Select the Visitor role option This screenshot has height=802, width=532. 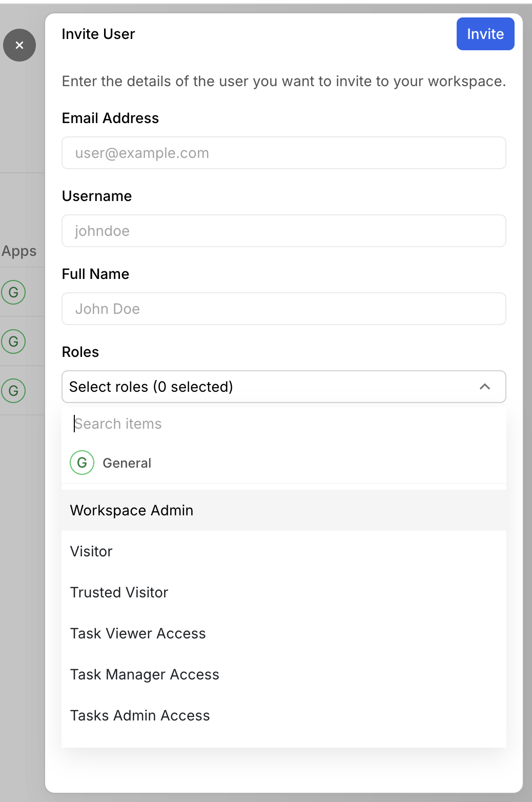click(x=91, y=551)
